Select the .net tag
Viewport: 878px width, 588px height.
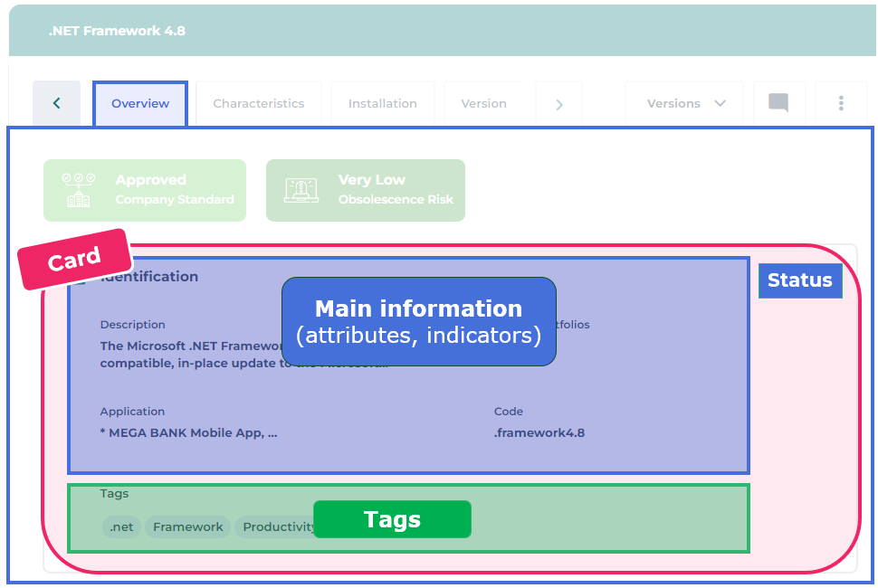pos(120,526)
